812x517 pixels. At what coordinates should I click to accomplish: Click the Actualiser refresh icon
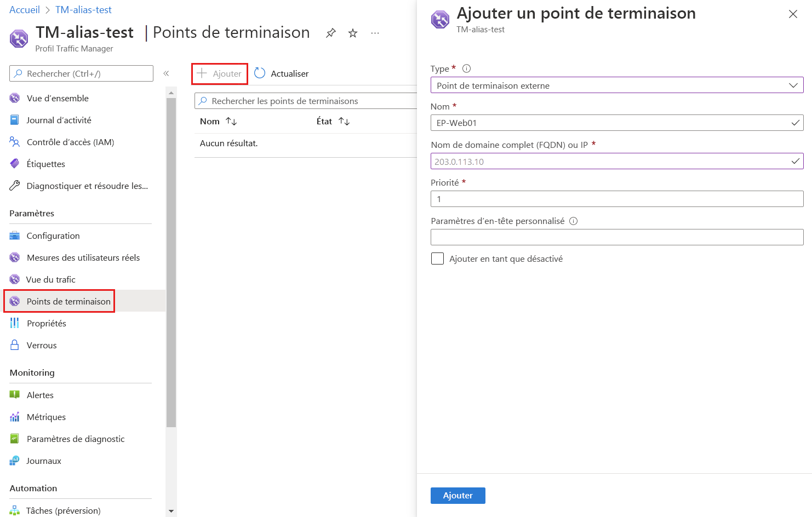tap(260, 73)
